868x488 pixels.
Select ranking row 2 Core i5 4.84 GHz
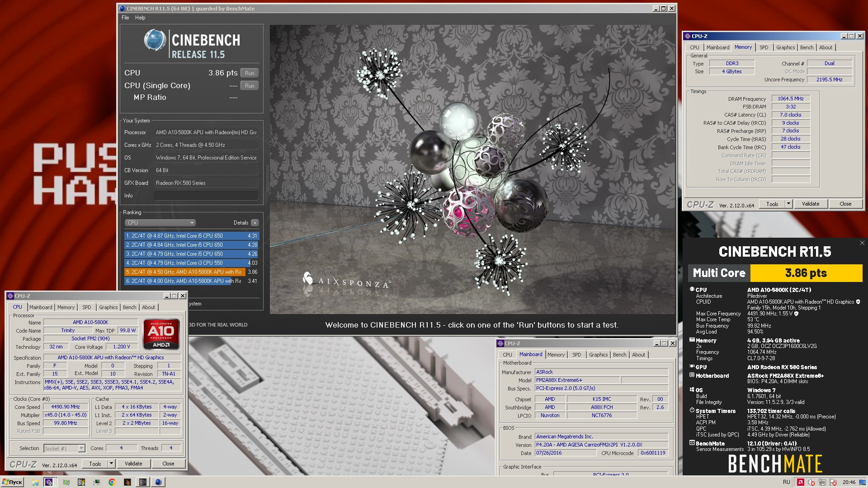(192, 245)
